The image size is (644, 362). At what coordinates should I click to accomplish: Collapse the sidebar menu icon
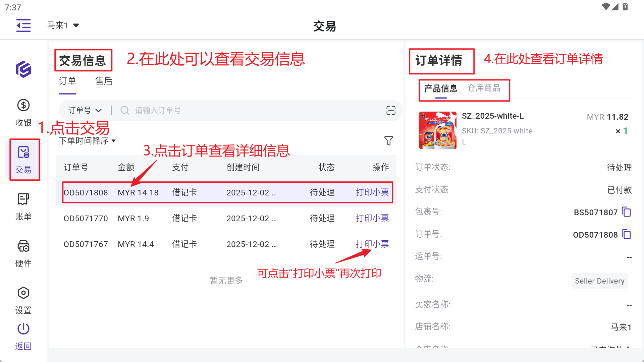pos(23,25)
